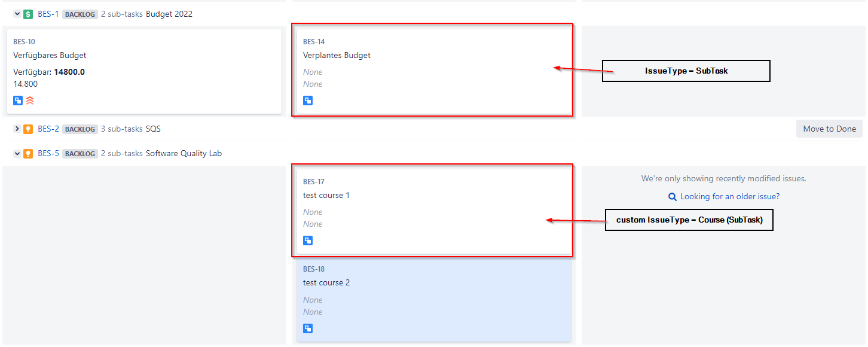868x347 pixels.
Task: Select the Verplantes Budget card
Action: (434, 71)
